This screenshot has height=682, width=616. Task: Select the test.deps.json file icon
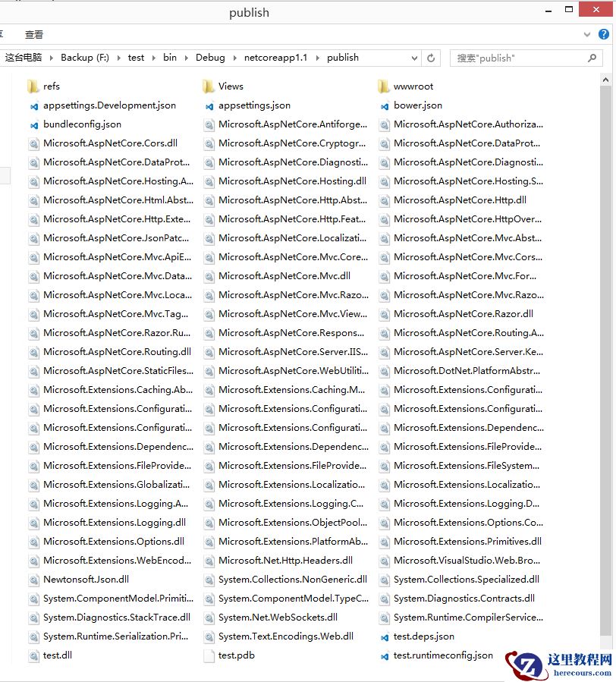tap(385, 637)
